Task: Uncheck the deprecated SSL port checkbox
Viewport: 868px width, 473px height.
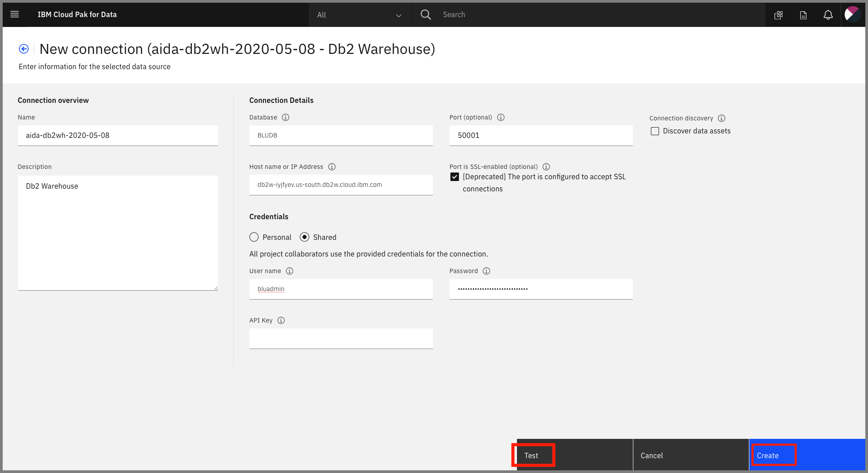Action: pyautogui.click(x=454, y=177)
